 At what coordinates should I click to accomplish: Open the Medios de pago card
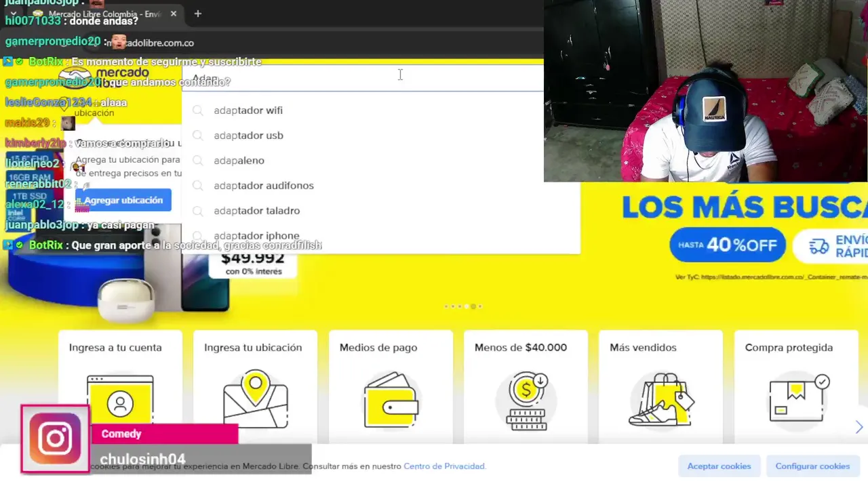coord(391,386)
